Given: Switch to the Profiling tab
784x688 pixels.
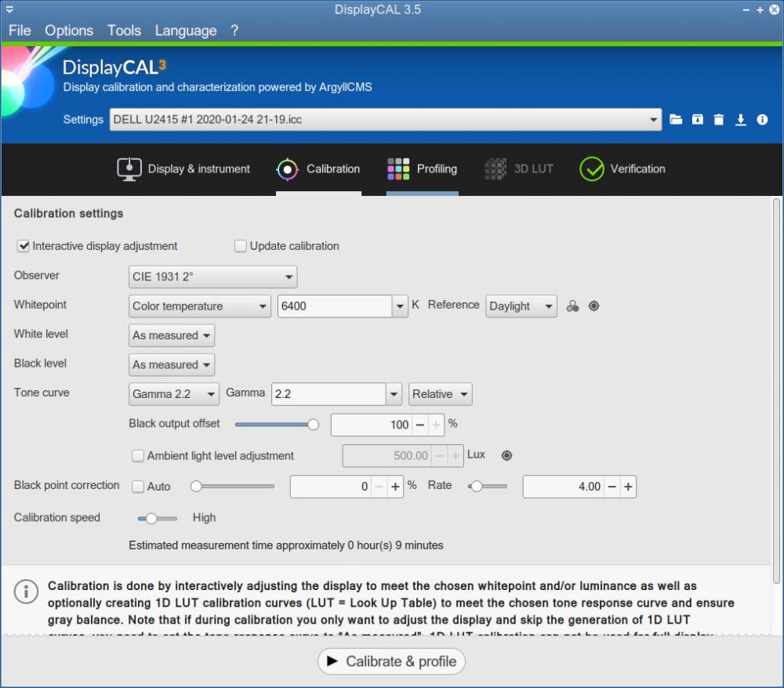Looking at the screenshot, I should click(x=422, y=169).
